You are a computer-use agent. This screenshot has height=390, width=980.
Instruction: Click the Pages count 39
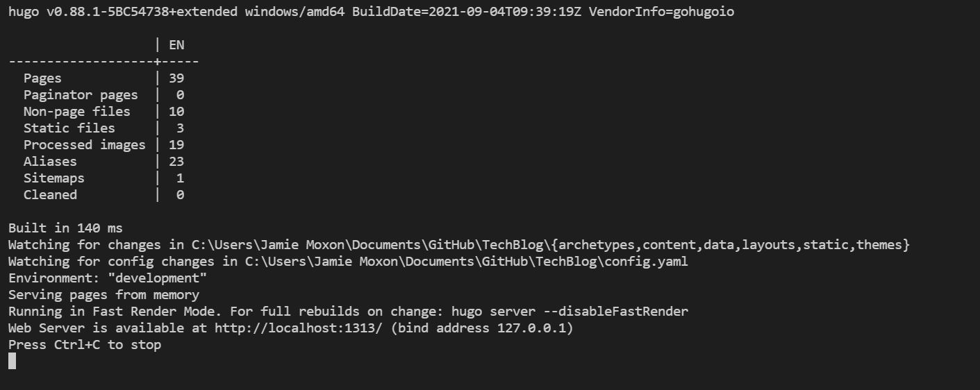click(x=176, y=78)
